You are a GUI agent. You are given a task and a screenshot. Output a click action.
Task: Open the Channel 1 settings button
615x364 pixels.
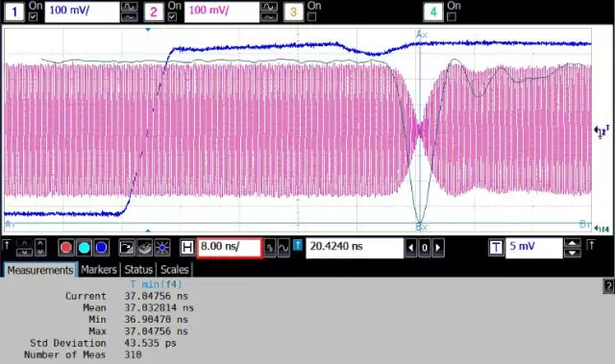pos(14,12)
